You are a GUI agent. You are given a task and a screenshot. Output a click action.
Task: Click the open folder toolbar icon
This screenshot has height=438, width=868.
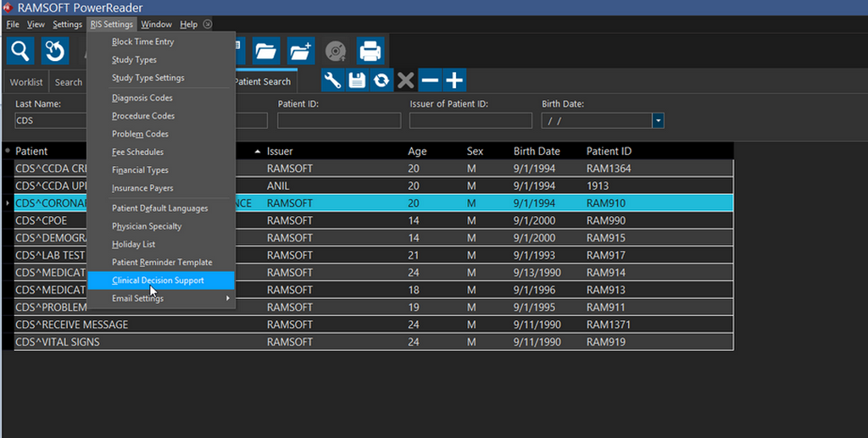(x=266, y=52)
